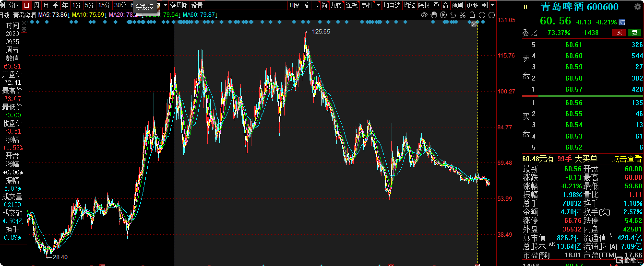Select the 月 monthly period tab
This screenshot has width=644, height=266.
click(46, 5)
